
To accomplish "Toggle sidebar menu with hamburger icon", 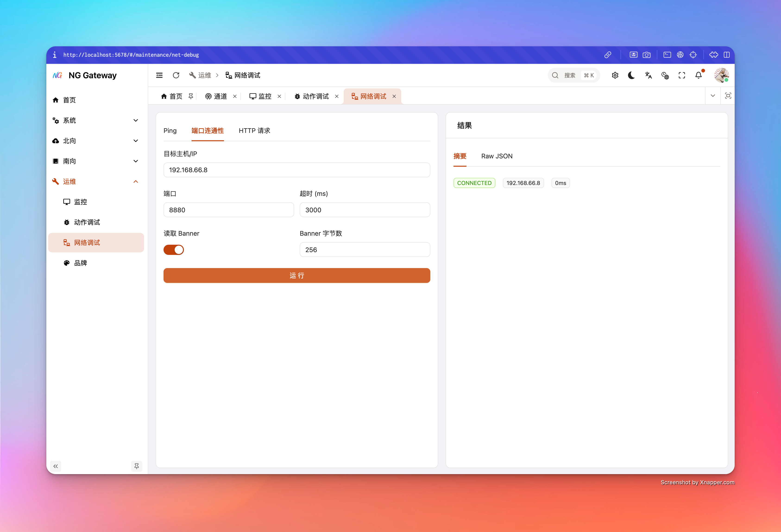I will tap(159, 75).
